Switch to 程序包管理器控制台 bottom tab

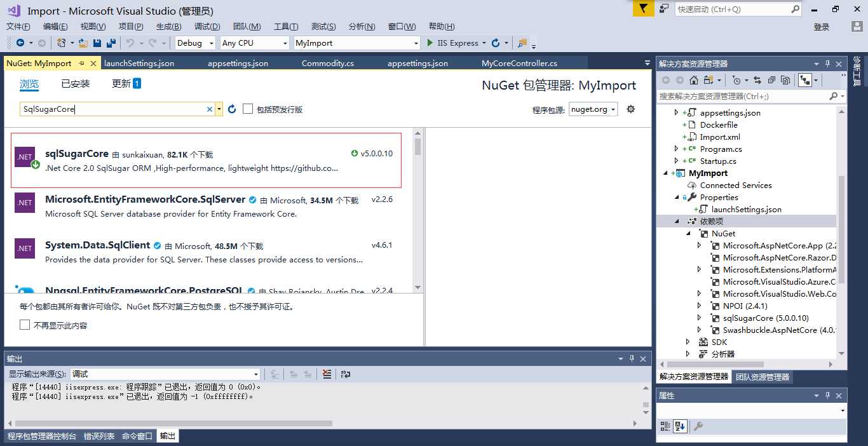click(x=42, y=436)
